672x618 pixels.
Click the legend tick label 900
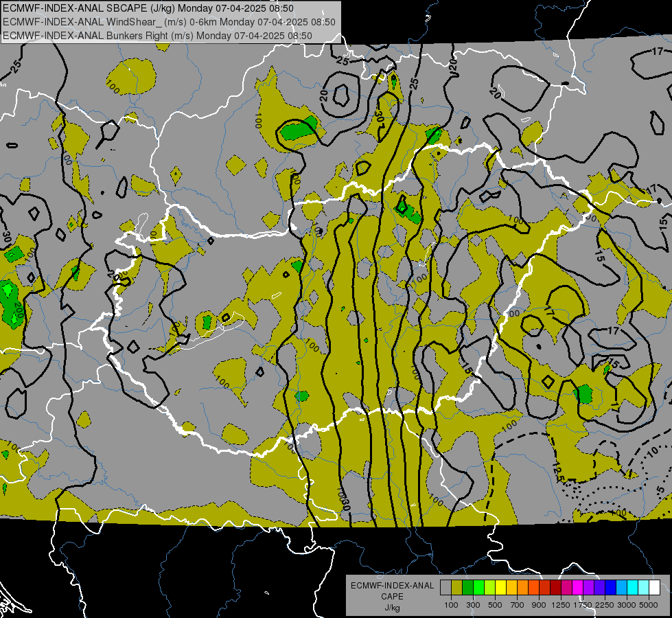click(539, 605)
